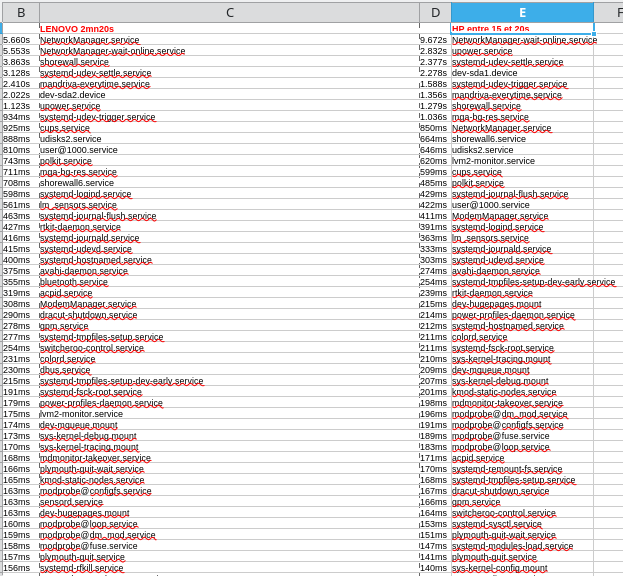Click dev-sda1.device cell
Screen dimensions: 623x576
tap(522, 73)
